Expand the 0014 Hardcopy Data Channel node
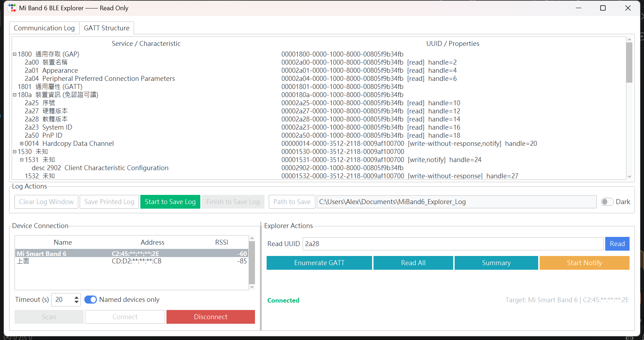Viewport: 644px width, 340px height. point(22,143)
